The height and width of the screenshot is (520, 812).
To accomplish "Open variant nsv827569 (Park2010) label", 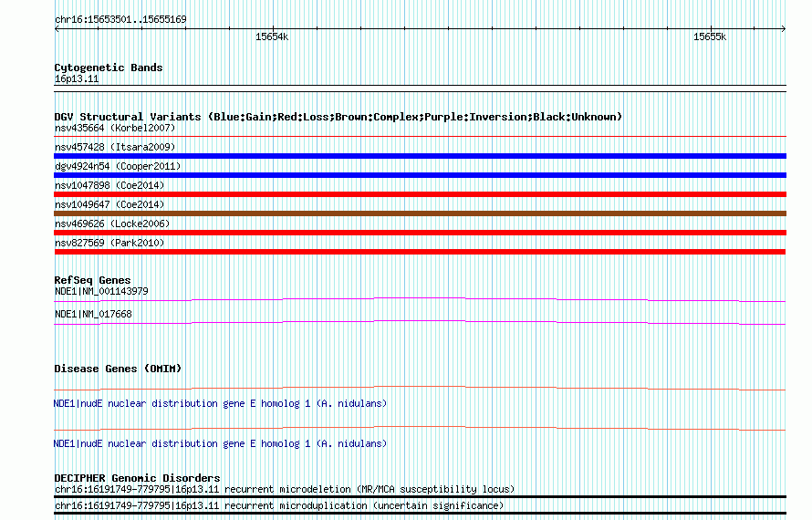I will (x=109, y=243).
